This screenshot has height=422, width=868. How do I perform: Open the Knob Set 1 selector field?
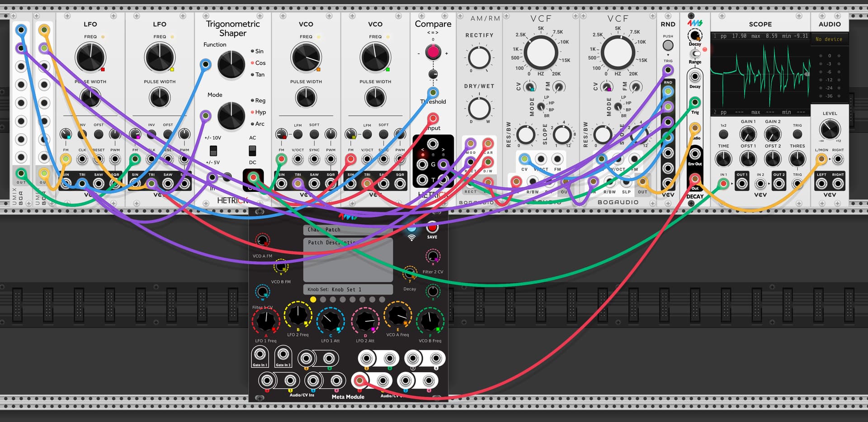point(347,289)
